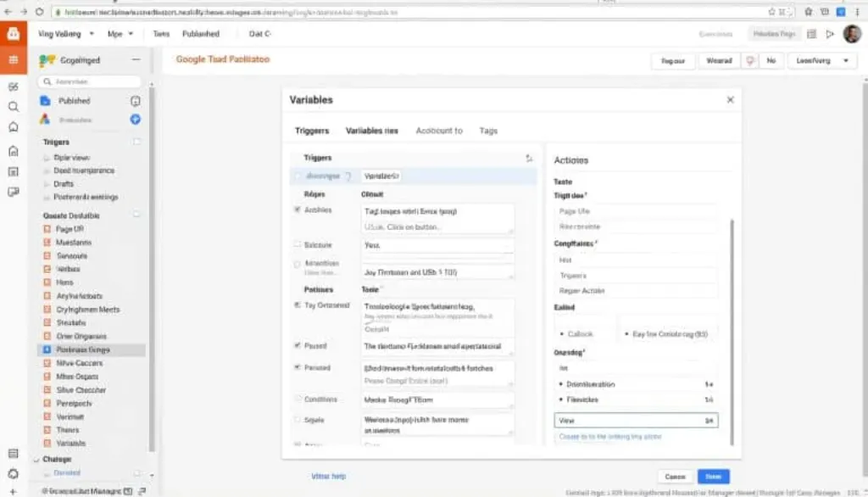
Task: Click the pink pin icon left of No button
Action: 750,60
